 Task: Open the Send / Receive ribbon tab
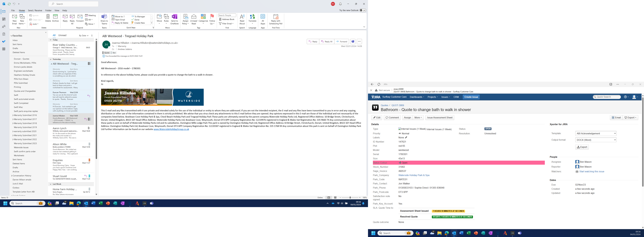pos(35,10)
